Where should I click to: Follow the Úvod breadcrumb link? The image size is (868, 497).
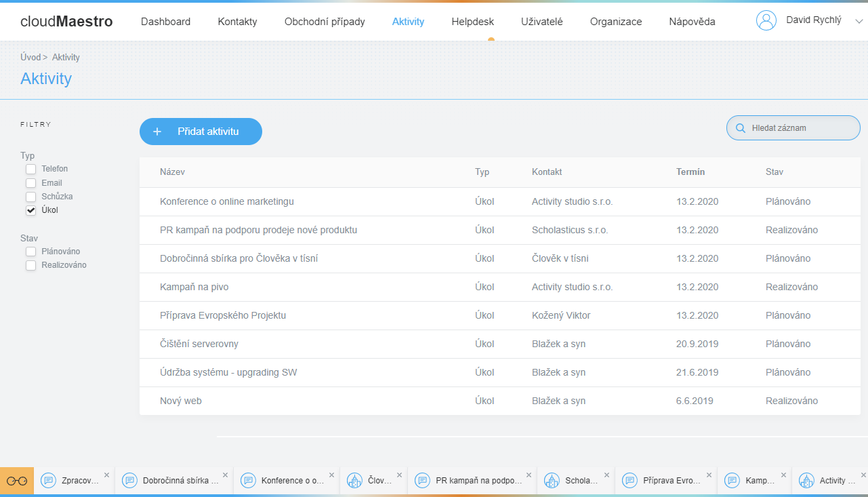pos(30,58)
